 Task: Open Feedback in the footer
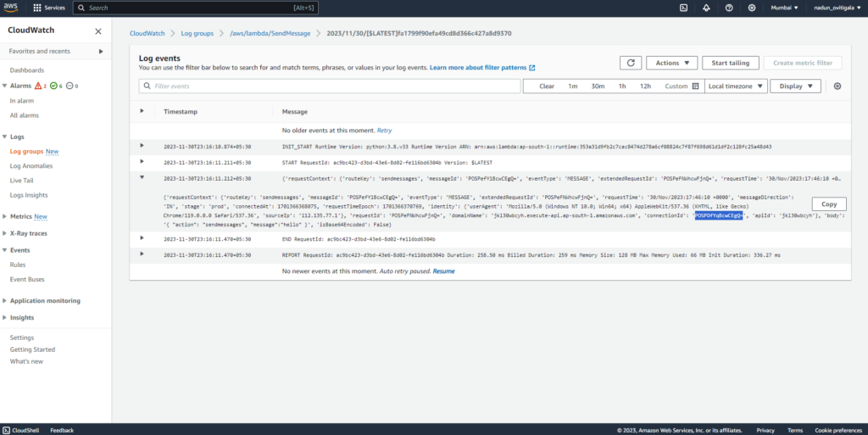(61, 430)
